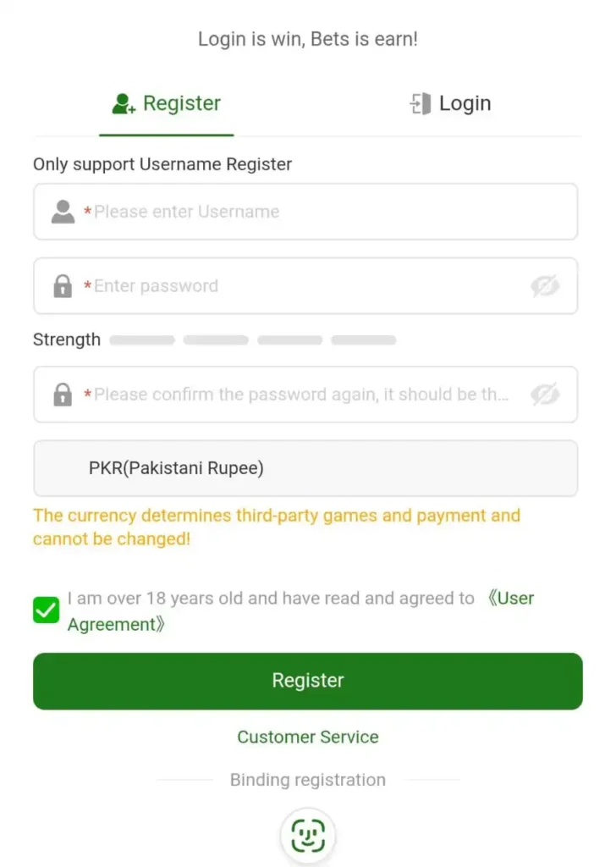Click the user silhouette icon in Username field
Screen dimensions: 616x867
(63, 212)
